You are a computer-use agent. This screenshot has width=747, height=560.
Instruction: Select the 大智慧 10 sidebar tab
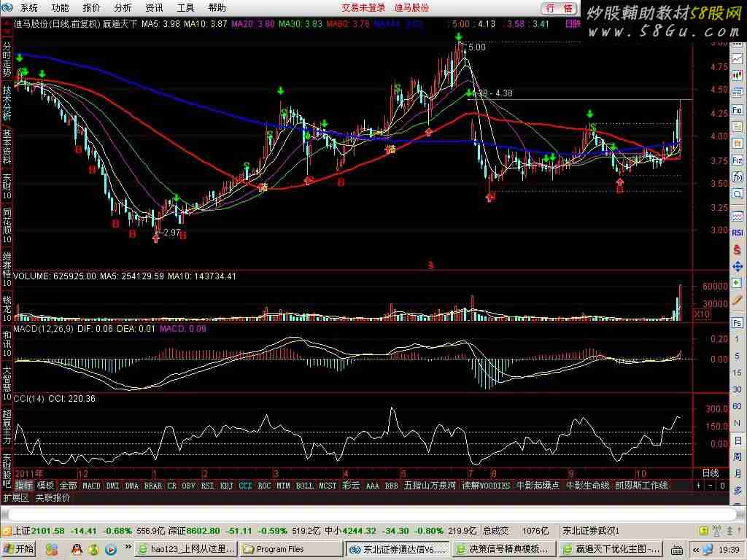[x=6, y=384]
